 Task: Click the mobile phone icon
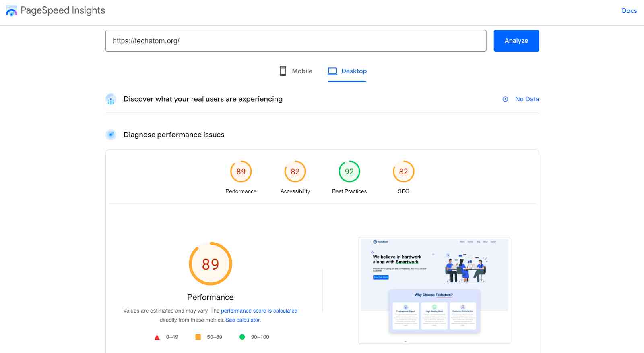tap(283, 71)
